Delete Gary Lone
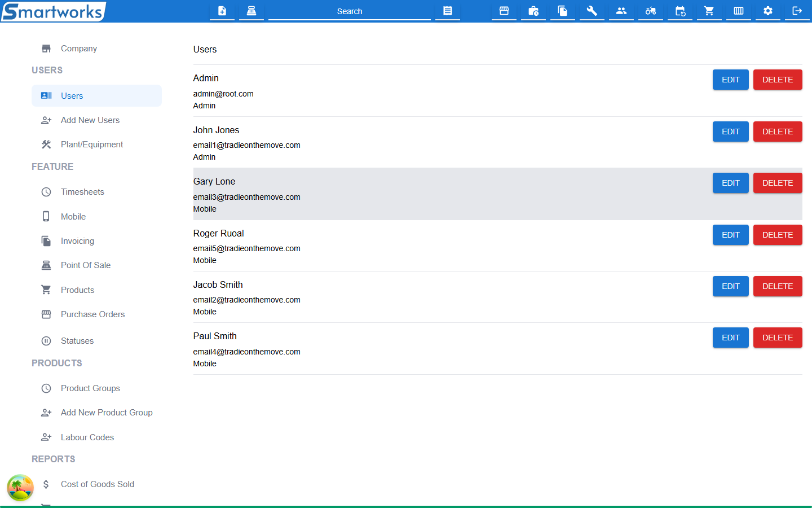812x508 pixels. pos(778,183)
